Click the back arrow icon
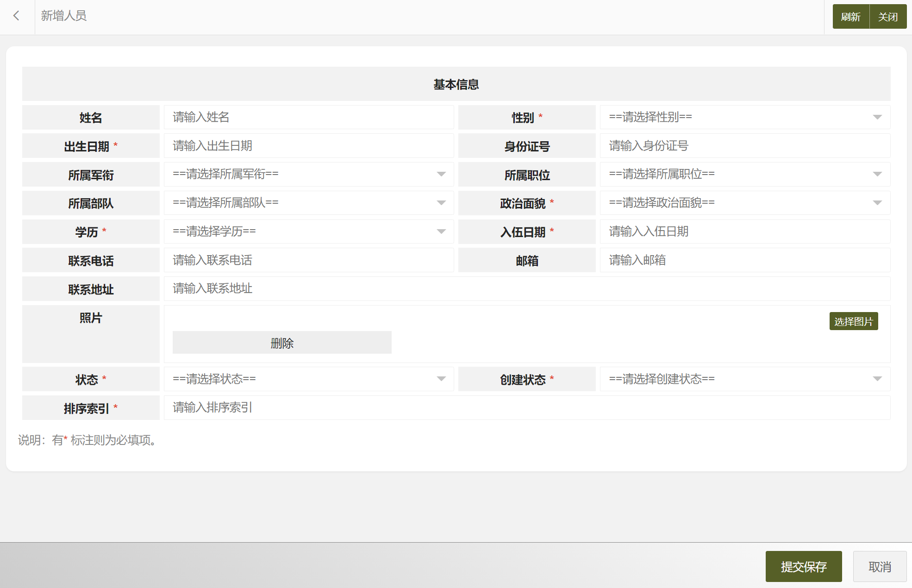The width and height of the screenshot is (912, 588). tap(17, 16)
